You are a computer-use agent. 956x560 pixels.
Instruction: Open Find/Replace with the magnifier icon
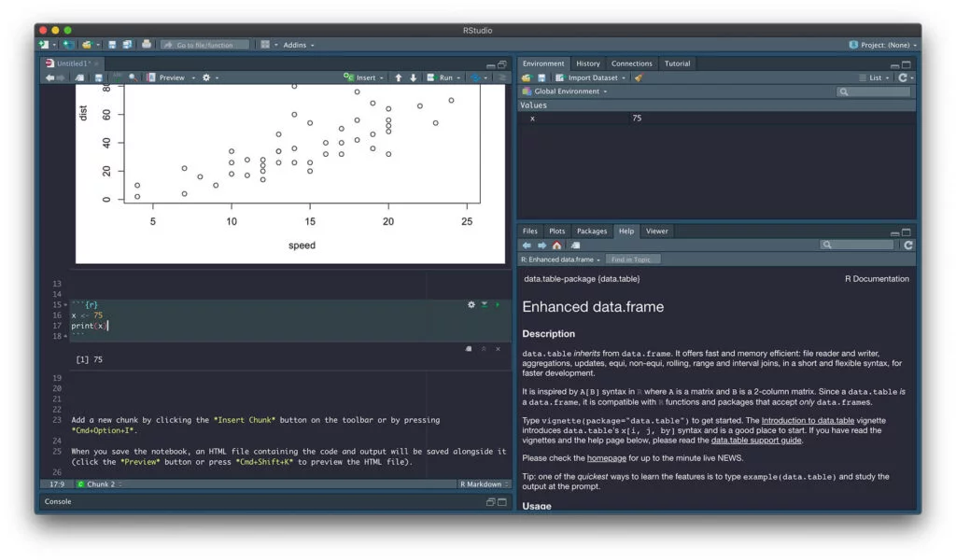point(133,77)
